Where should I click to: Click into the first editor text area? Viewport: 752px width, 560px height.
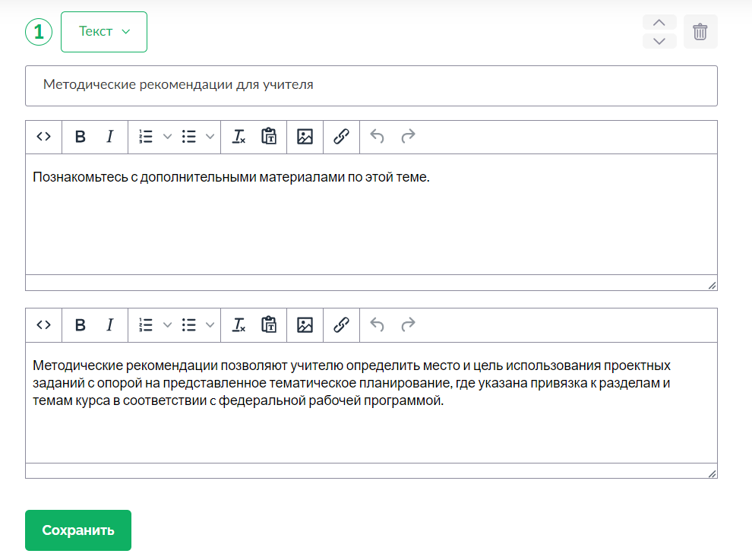[371, 214]
